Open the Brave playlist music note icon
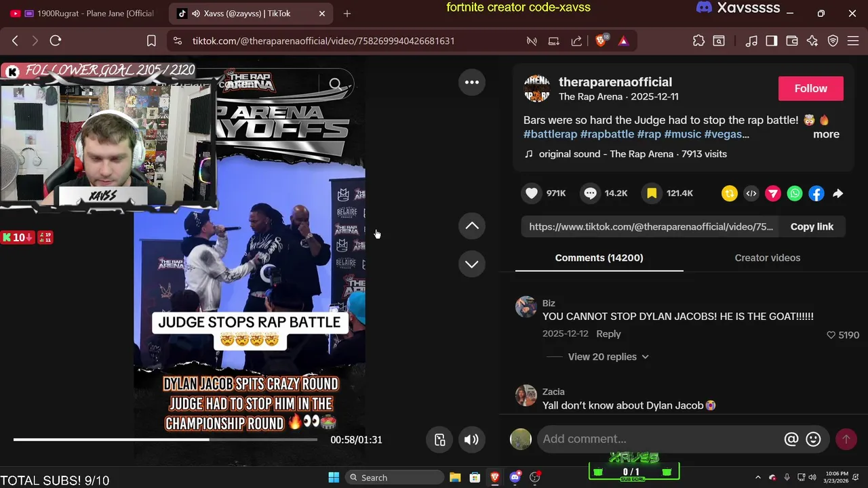The image size is (868, 488). pyautogui.click(x=751, y=41)
